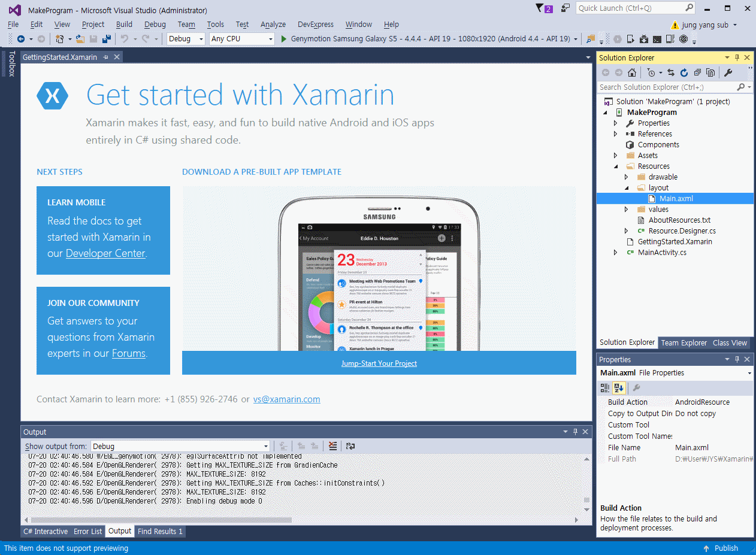
Task: Click the New Project toolbar icon
Action: point(59,39)
